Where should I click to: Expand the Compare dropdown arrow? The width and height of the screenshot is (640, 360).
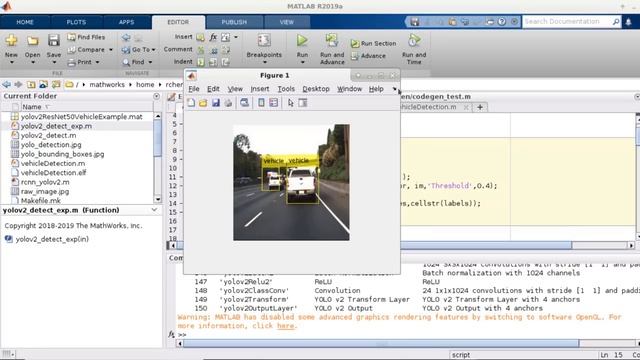(x=111, y=50)
